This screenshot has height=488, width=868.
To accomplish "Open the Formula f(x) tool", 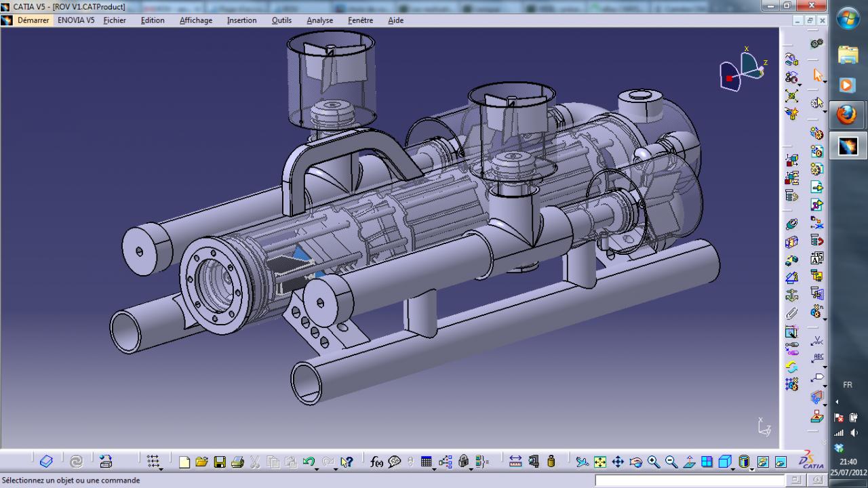I will (x=377, y=462).
